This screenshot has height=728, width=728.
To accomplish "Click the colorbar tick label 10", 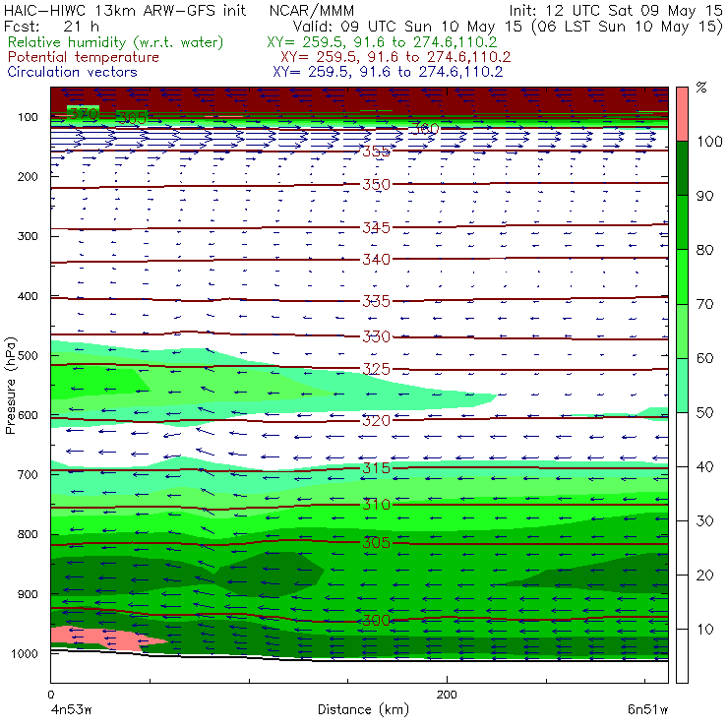I will (x=704, y=629).
